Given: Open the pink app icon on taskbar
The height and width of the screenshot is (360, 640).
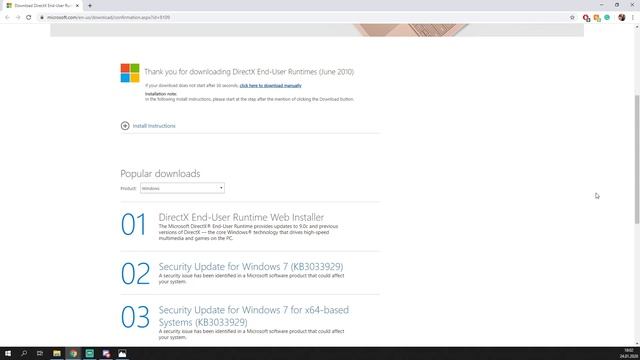Looking at the screenshot, I should coord(106,353).
